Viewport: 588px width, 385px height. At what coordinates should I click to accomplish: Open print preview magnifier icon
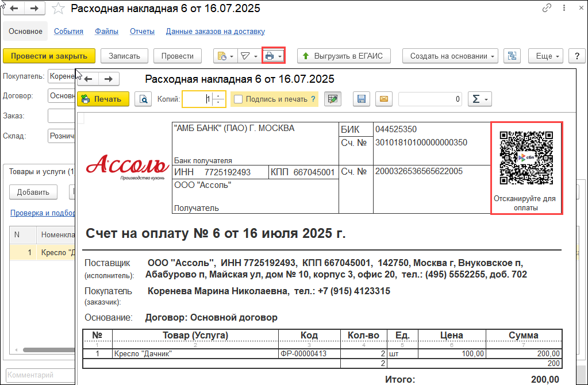click(x=143, y=99)
